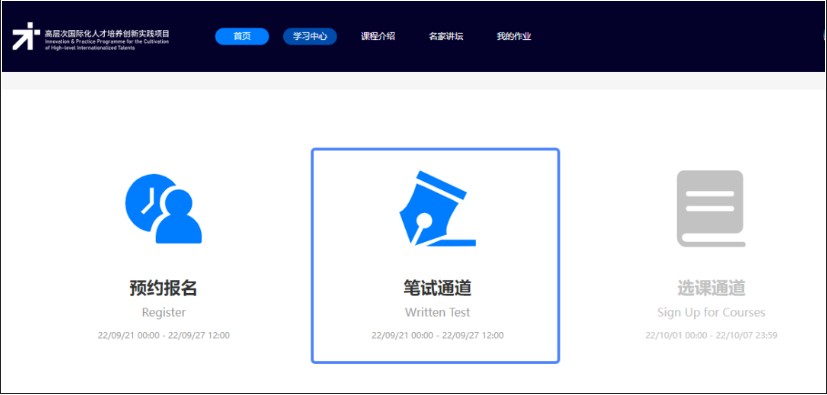Screen dimensions: 827x395
Task: Open the 我的作业 page
Action: click(x=514, y=36)
